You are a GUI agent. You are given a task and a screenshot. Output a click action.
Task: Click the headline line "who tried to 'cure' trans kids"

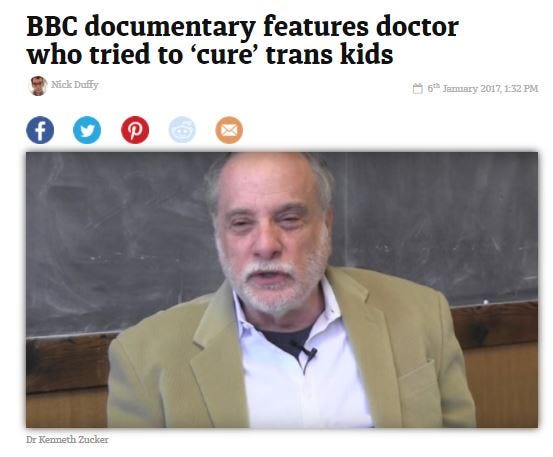210,55
